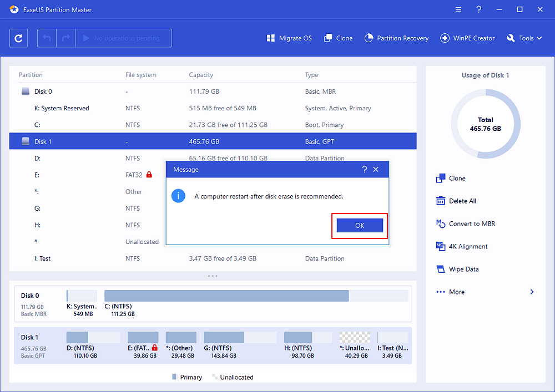
Task: Click the No operations pending execute button
Action: pyautogui.click(x=124, y=38)
